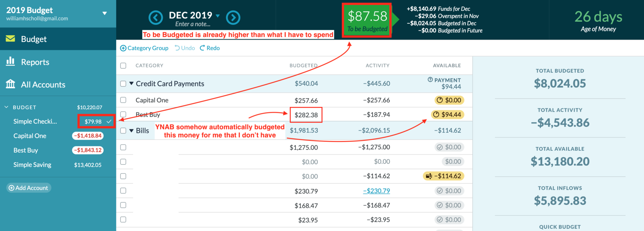Click the PAYMENT help question icon
The height and width of the screenshot is (231, 644).
tap(430, 79)
